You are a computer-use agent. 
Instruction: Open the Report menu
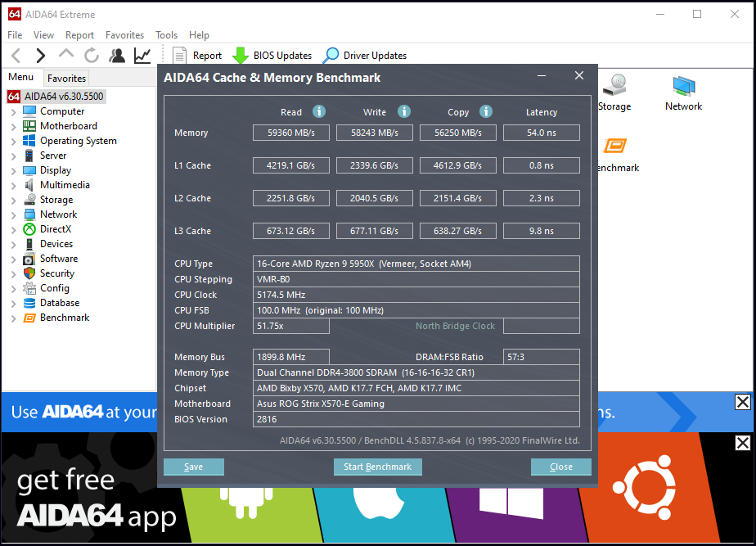coord(79,34)
